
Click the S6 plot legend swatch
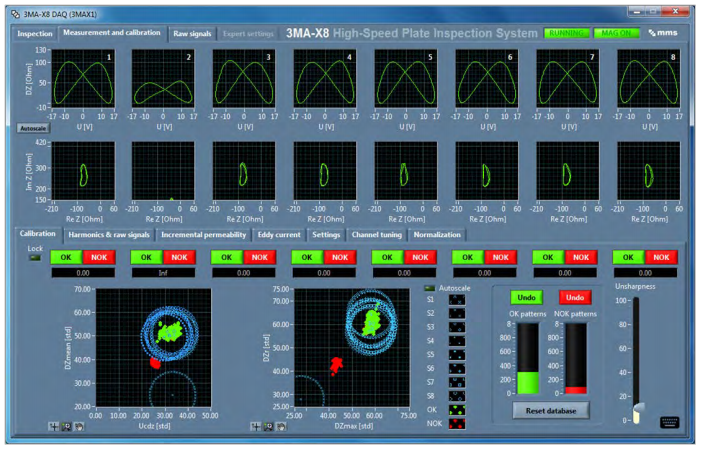tap(456, 369)
